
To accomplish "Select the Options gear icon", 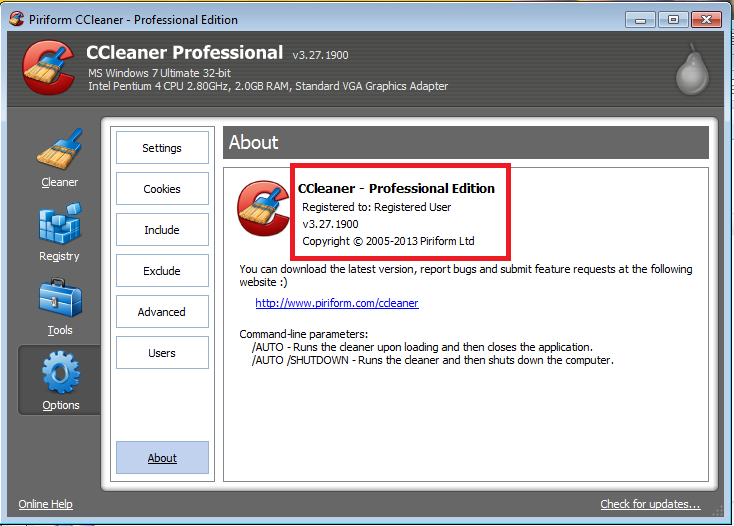I will pyautogui.click(x=61, y=373).
